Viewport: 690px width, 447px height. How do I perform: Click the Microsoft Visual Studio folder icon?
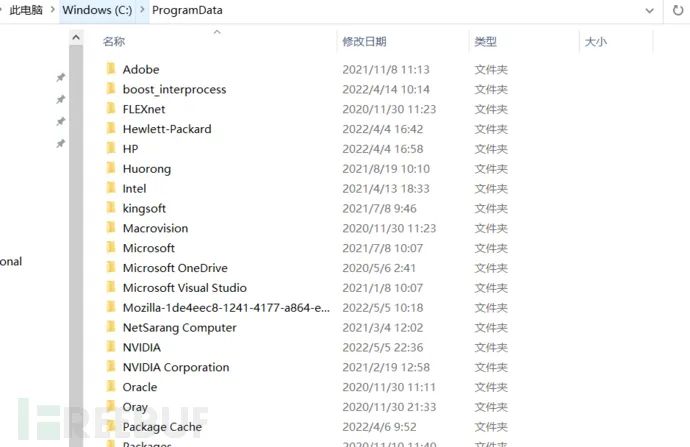point(111,287)
